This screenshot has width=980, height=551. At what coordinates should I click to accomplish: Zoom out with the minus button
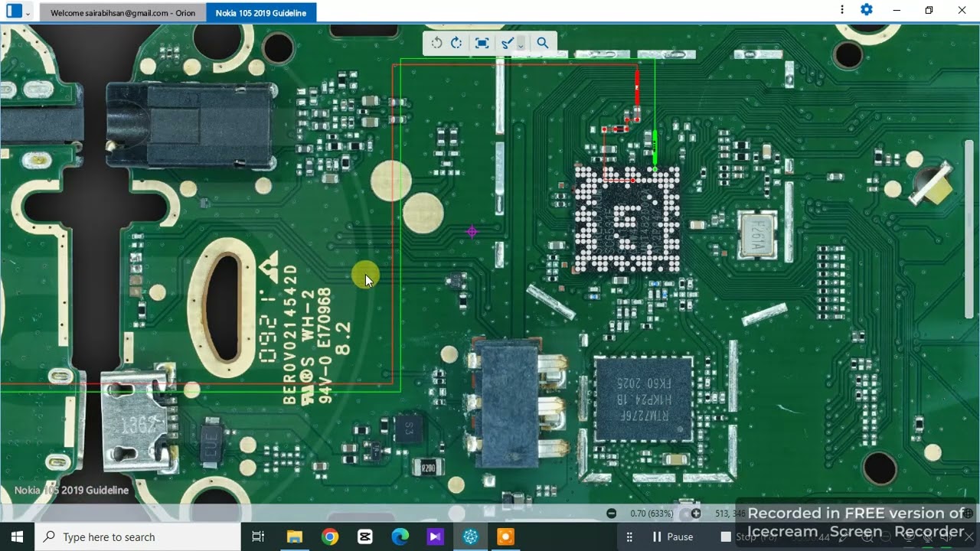pyautogui.click(x=611, y=514)
